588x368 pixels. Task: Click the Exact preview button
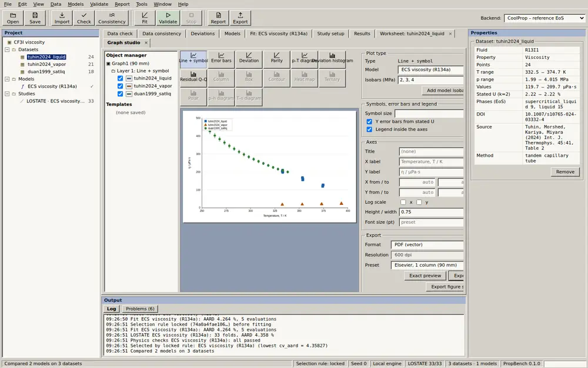[425, 276]
